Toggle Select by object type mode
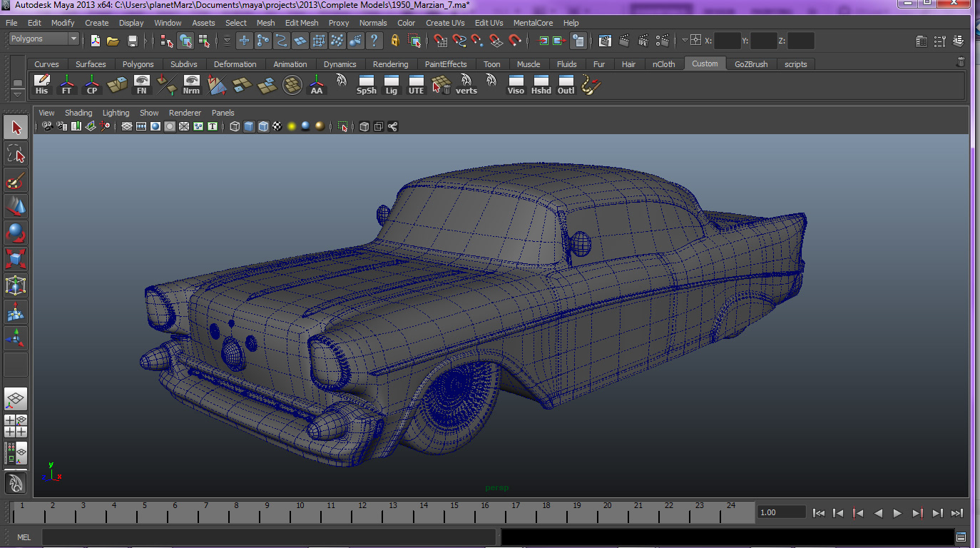This screenshot has height=548, width=980. pyautogui.click(x=185, y=41)
